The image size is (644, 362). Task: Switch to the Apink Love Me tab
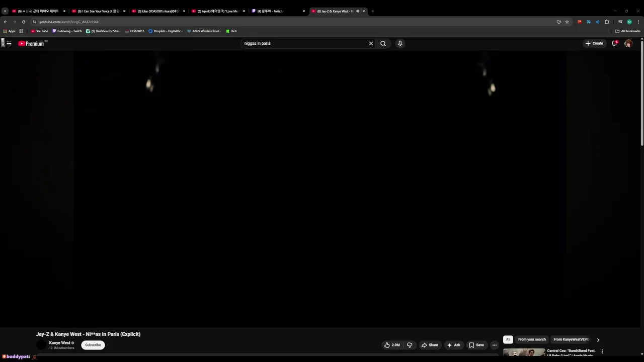click(x=218, y=11)
